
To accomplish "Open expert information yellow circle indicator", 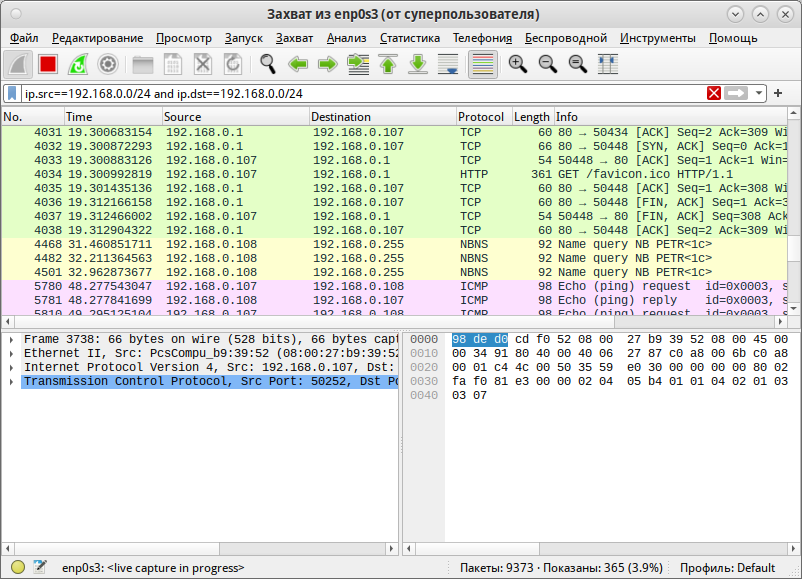I will click(18, 567).
